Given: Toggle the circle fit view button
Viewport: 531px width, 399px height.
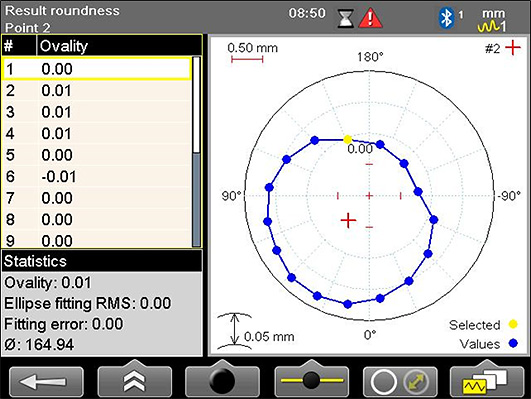Looking at the screenshot, I should (400, 382).
